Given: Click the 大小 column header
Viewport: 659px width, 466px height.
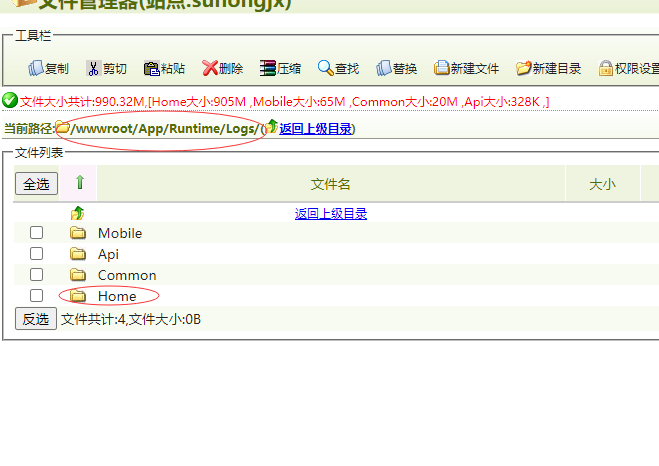Looking at the screenshot, I should click(x=602, y=184).
